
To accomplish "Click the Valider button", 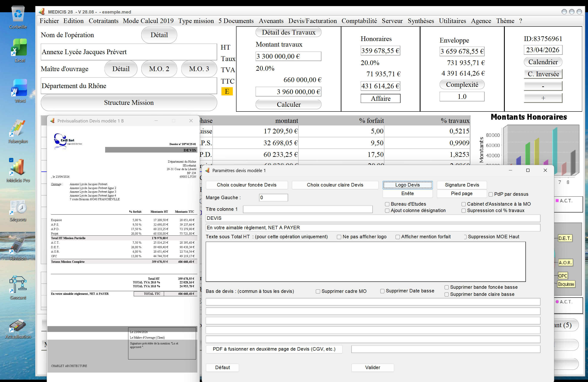I will point(373,367).
